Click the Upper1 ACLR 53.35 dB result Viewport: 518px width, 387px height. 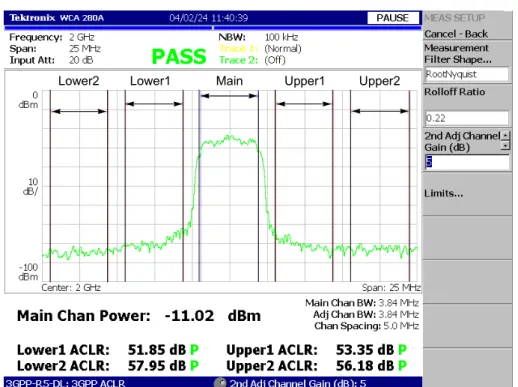[x=317, y=350]
